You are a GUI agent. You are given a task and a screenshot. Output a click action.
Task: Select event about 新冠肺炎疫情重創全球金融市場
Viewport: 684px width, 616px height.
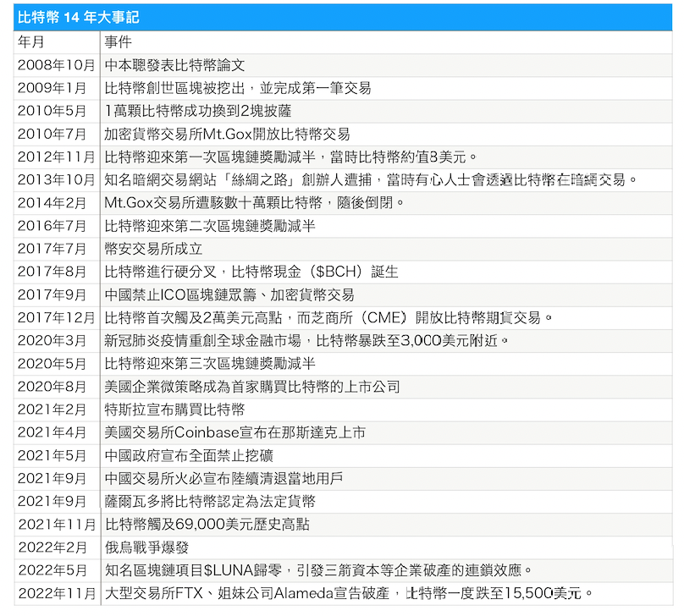pyautogui.click(x=306, y=341)
